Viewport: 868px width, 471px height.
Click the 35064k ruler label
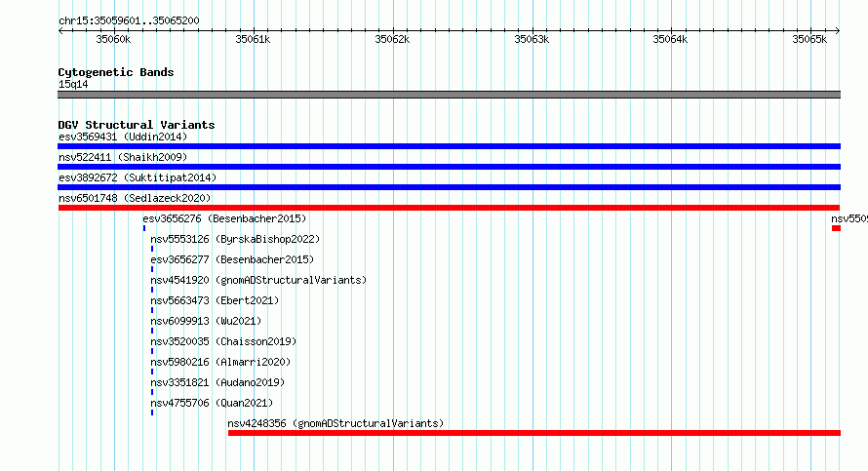click(x=670, y=39)
